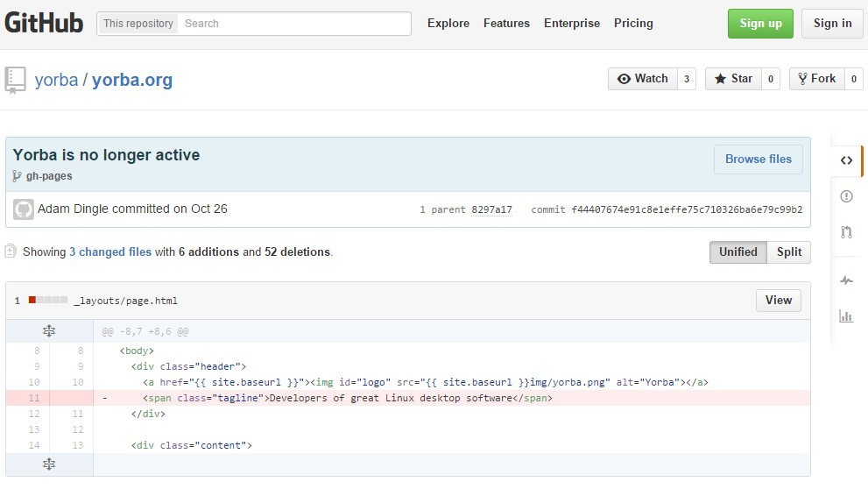Click the GitHub logo

pyautogui.click(x=44, y=24)
